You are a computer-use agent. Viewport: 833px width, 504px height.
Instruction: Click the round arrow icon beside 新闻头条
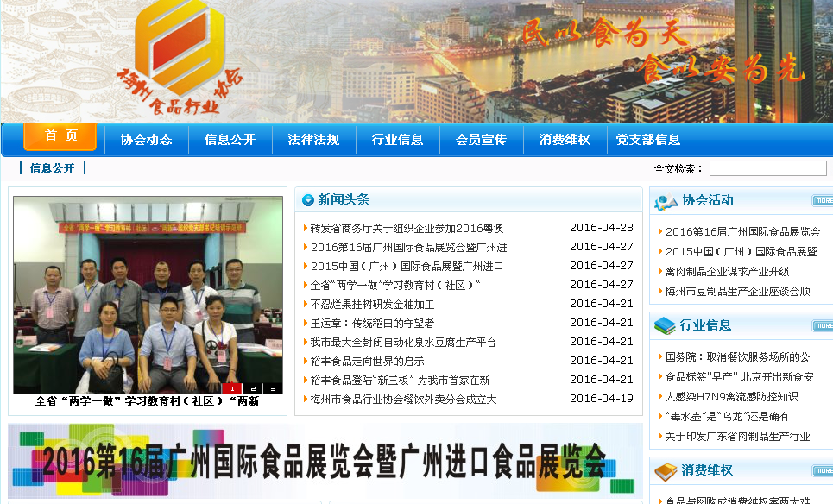308,200
